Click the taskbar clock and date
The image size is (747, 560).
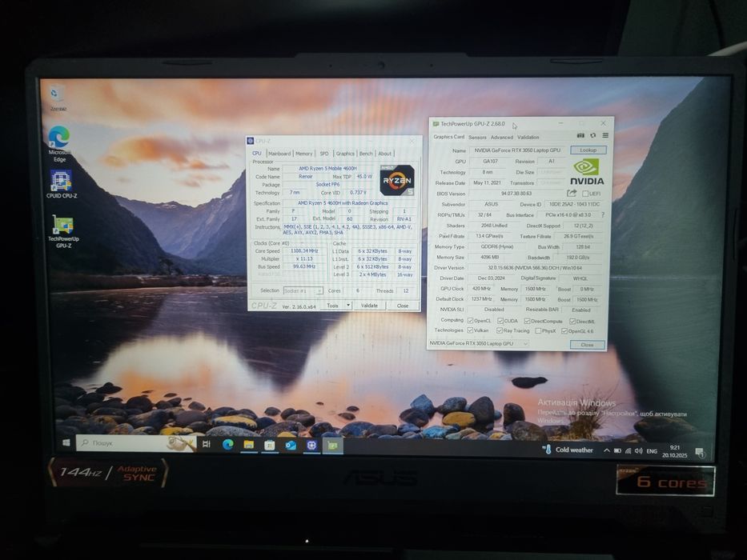pos(675,451)
